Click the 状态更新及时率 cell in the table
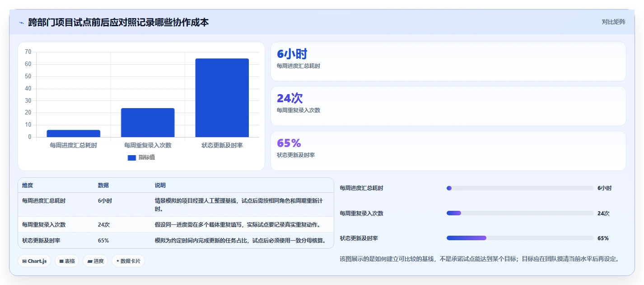 coord(41,240)
